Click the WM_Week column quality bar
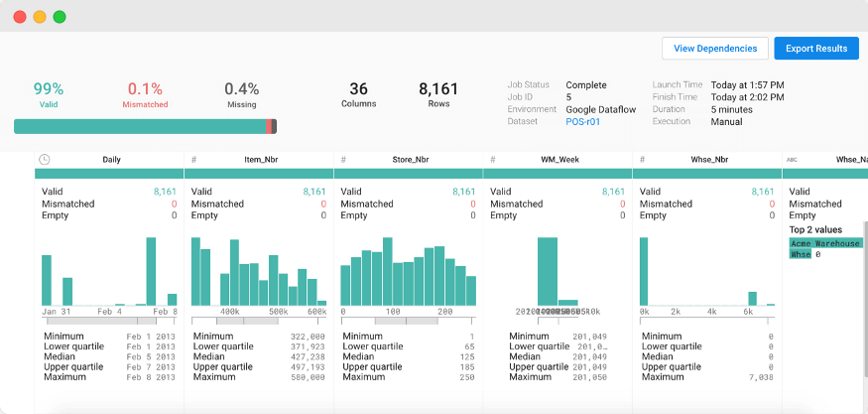Viewport: 868px width, 414px height. coord(558,174)
